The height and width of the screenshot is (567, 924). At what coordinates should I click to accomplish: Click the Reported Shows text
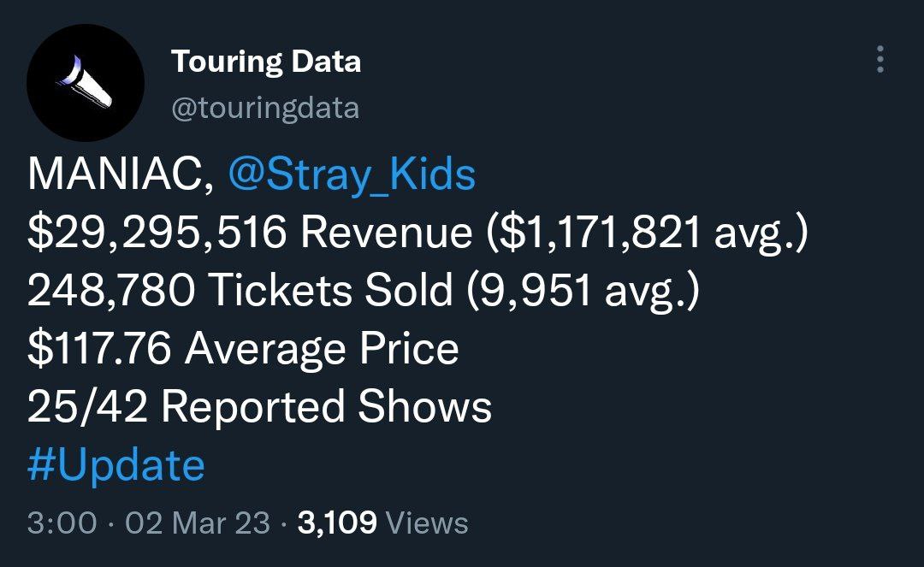point(326,408)
